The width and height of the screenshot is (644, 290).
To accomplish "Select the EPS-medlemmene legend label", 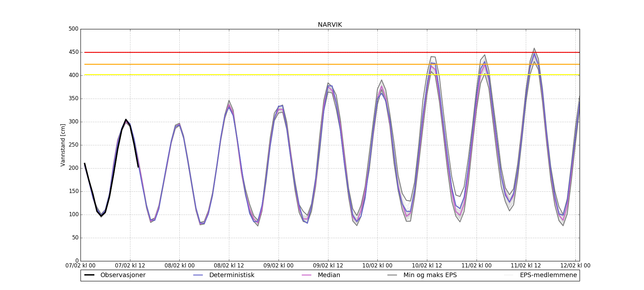I will 548,275.
